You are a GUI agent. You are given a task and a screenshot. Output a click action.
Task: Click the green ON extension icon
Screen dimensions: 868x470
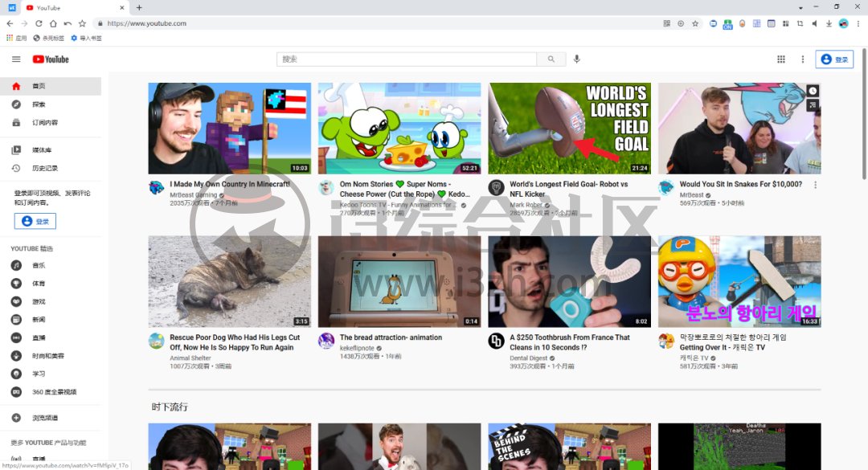click(x=727, y=24)
